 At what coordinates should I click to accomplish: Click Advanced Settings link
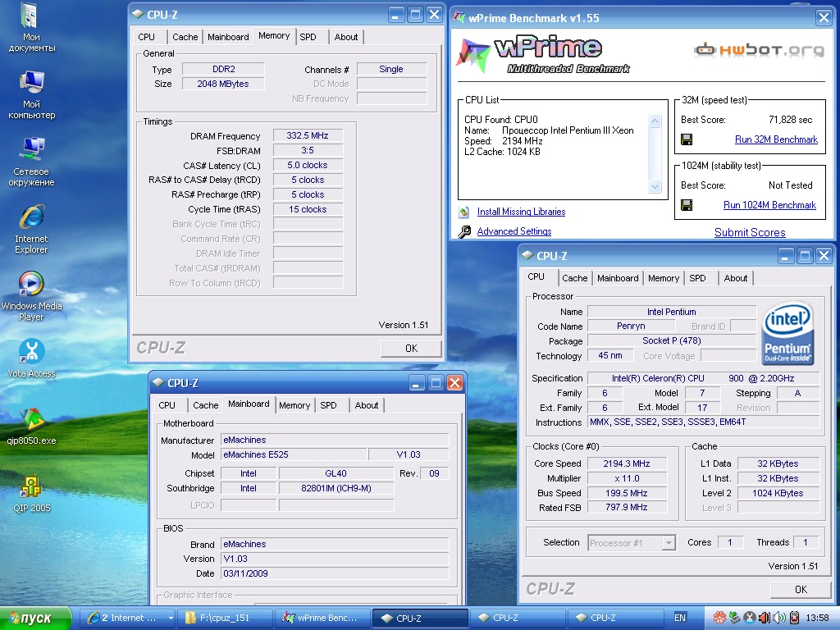pyautogui.click(x=514, y=231)
